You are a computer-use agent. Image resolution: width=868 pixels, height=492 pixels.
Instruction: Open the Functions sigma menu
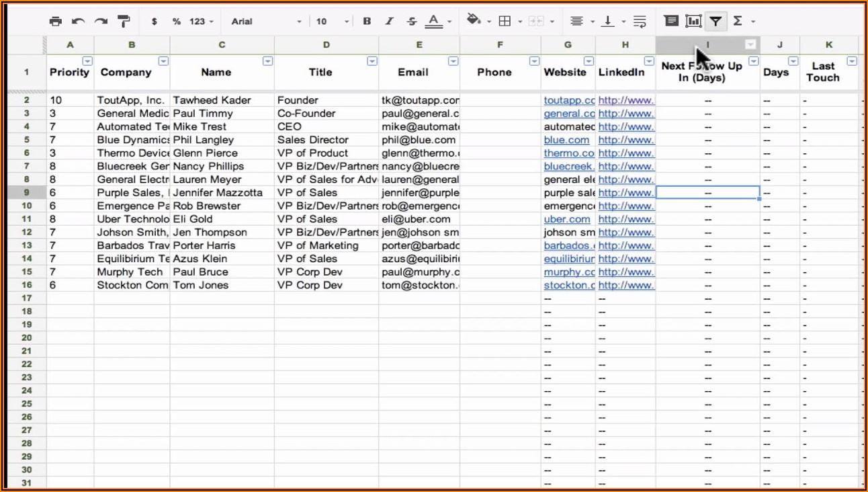pyautogui.click(x=738, y=21)
